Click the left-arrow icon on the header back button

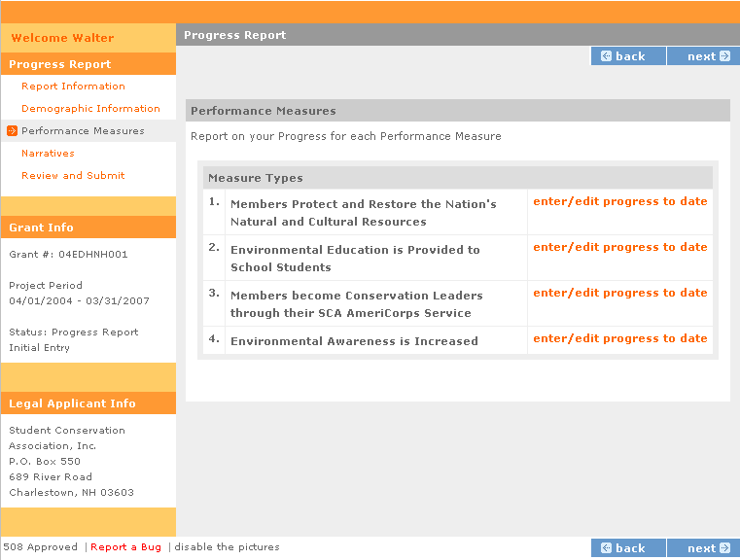607,56
